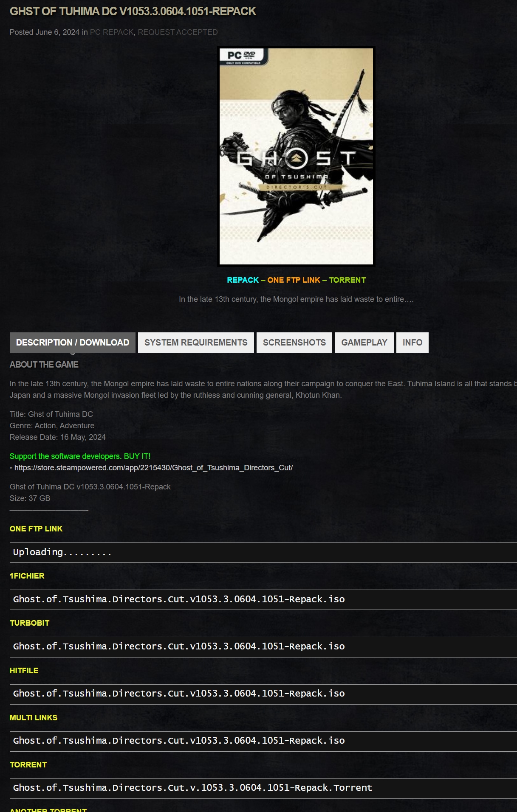Click the 'Genre: Action, Adventure' text
This screenshot has width=517, height=812.
point(52,426)
